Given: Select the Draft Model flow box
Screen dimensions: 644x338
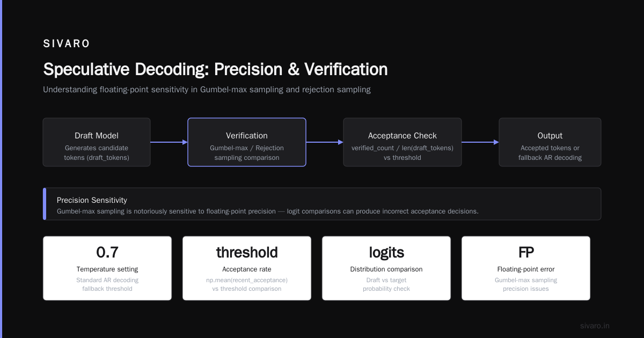Looking at the screenshot, I should click(x=97, y=142).
